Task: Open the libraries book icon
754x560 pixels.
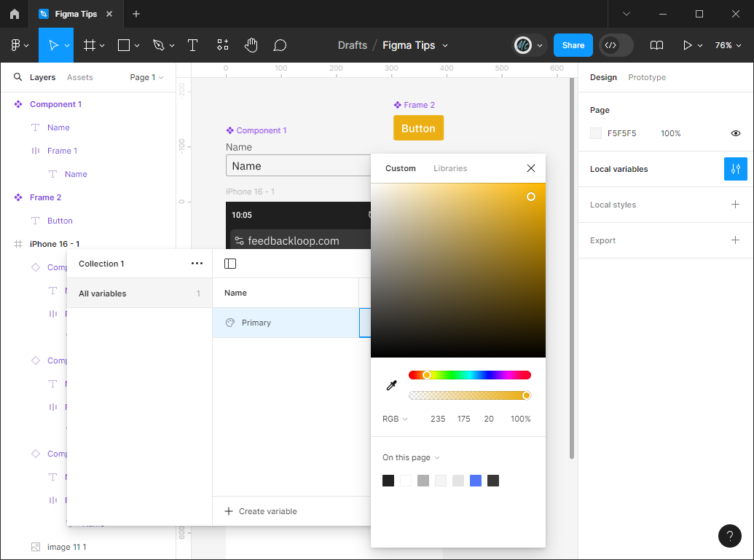Action: click(656, 45)
